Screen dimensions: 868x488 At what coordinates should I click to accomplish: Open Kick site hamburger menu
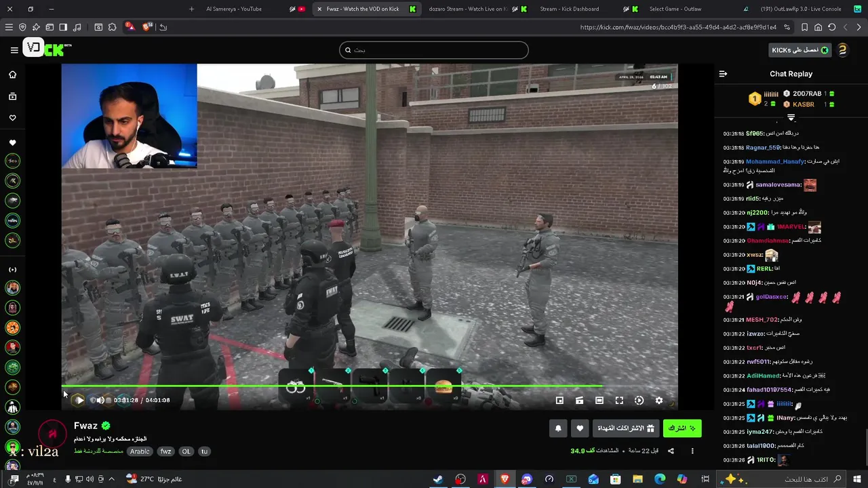(14, 49)
